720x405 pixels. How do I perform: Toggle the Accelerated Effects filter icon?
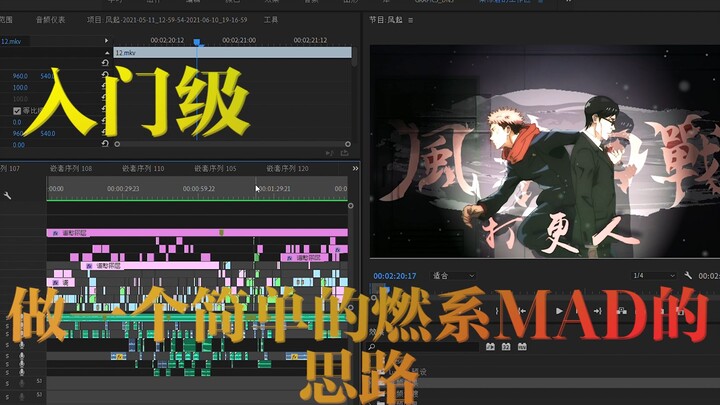tap(490, 347)
